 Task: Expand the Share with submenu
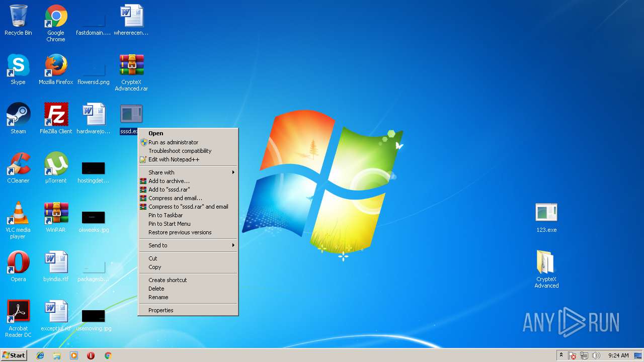click(x=188, y=172)
